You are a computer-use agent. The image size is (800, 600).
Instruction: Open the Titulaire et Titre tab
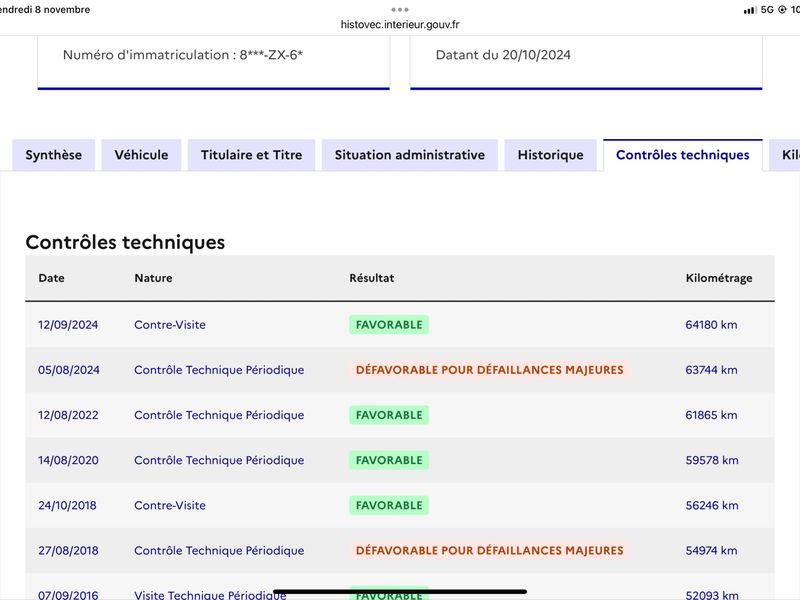pyautogui.click(x=252, y=155)
